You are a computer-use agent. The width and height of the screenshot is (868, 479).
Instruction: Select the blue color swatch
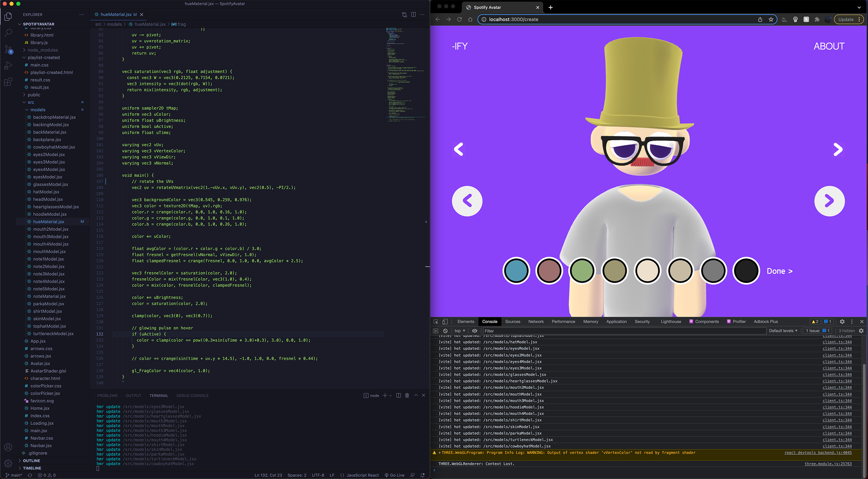[x=516, y=271]
